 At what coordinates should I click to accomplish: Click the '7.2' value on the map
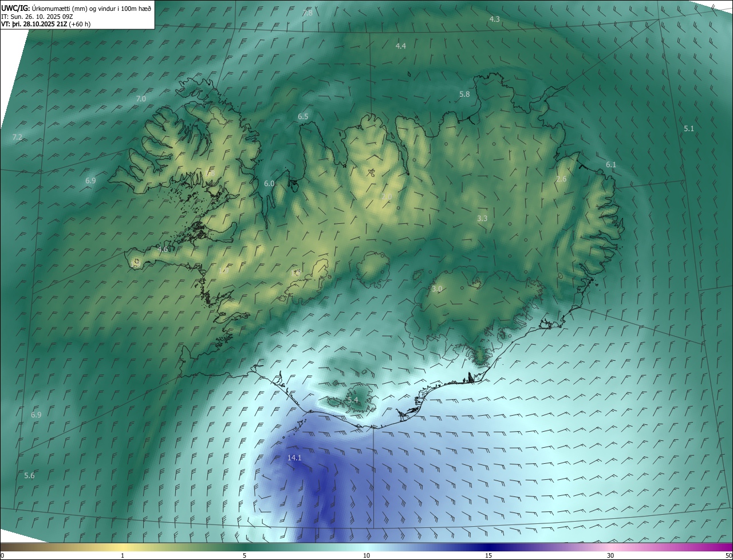(x=17, y=137)
